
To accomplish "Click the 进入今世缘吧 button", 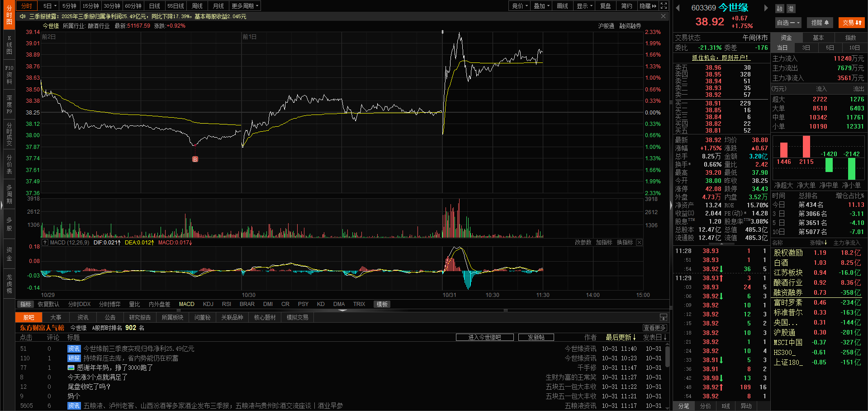I will coord(484,337).
